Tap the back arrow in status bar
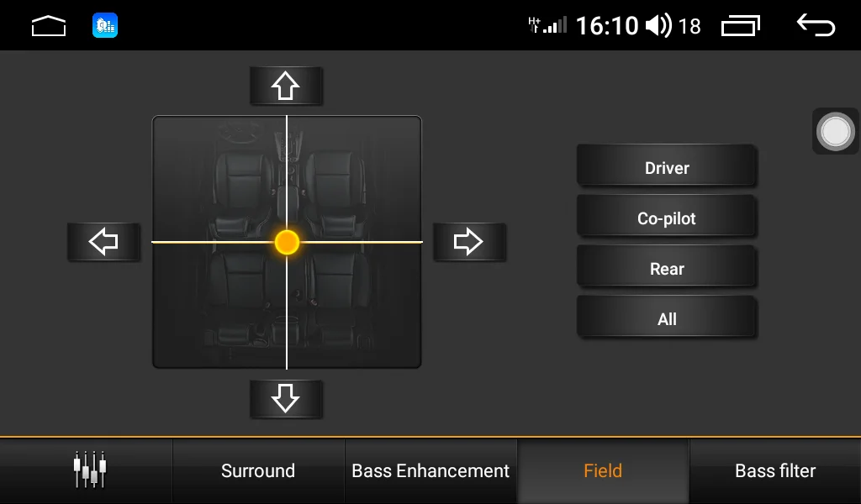The image size is (861, 504). pyautogui.click(x=816, y=25)
